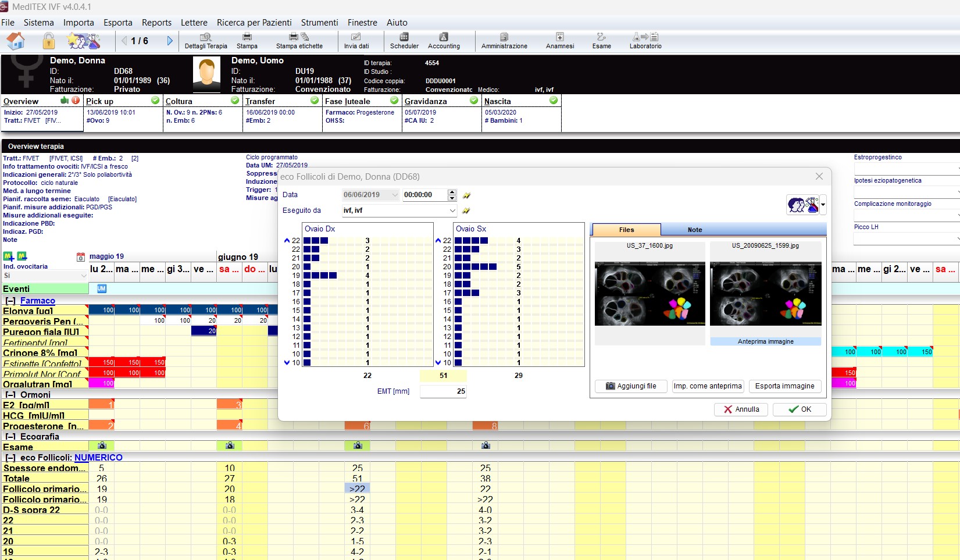Image resolution: width=960 pixels, height=560 pixels.
Task: Switch to the Note tab
Action: [695, 230]
